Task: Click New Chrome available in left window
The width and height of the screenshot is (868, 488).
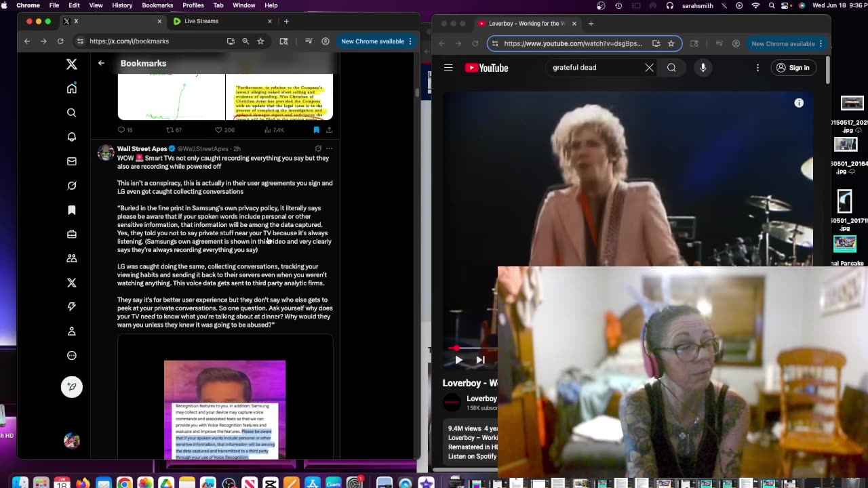Action: (x=372, y=41)
